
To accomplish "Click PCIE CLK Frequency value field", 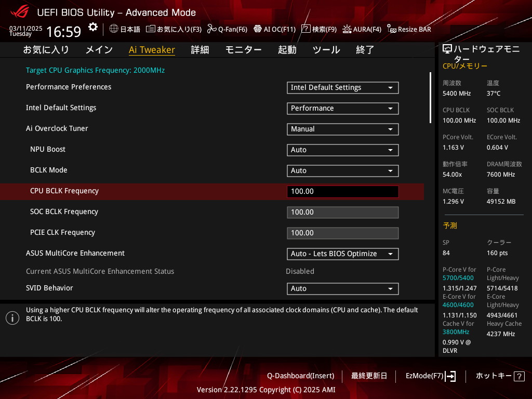I will point(343,233).
